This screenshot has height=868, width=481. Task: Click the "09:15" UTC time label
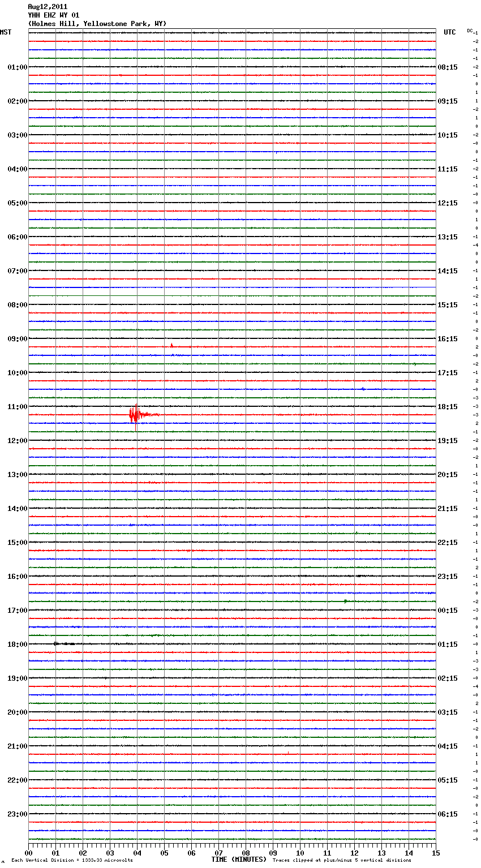coord(448,101)
